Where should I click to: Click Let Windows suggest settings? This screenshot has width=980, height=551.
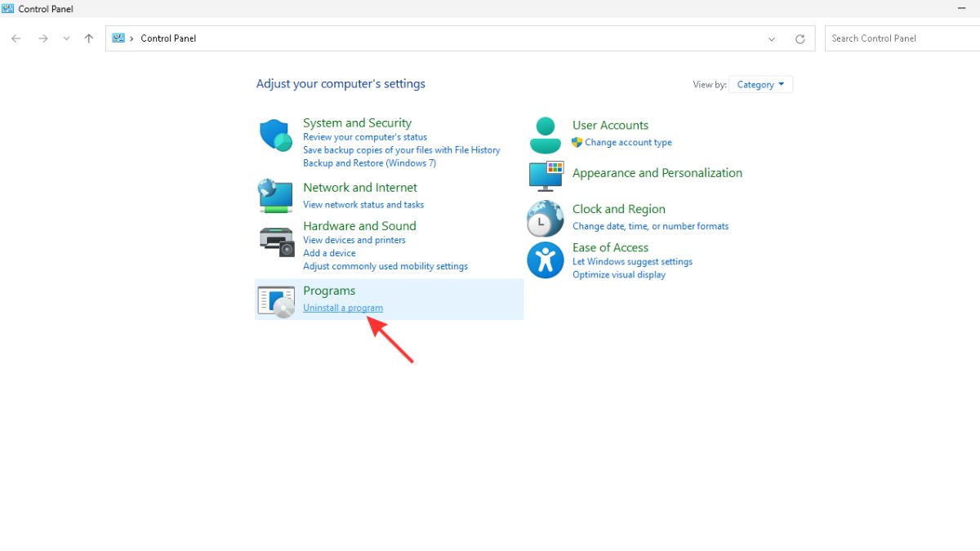pos(632,262)
